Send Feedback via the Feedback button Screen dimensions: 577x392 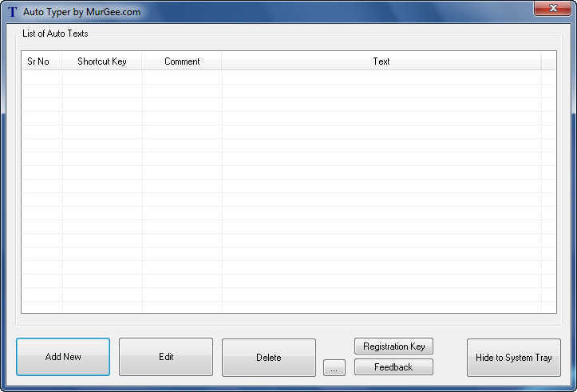click(393, 367)
